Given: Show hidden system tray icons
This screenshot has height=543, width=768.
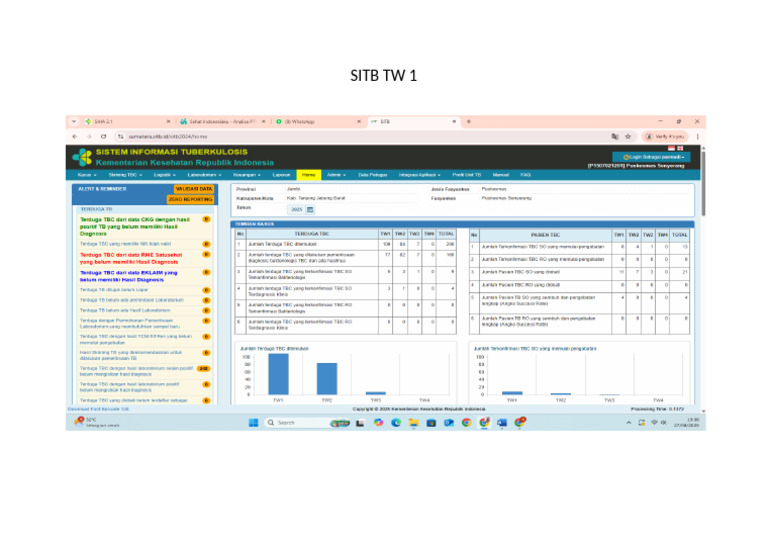Looking at the screenshot, I should 629,423.
